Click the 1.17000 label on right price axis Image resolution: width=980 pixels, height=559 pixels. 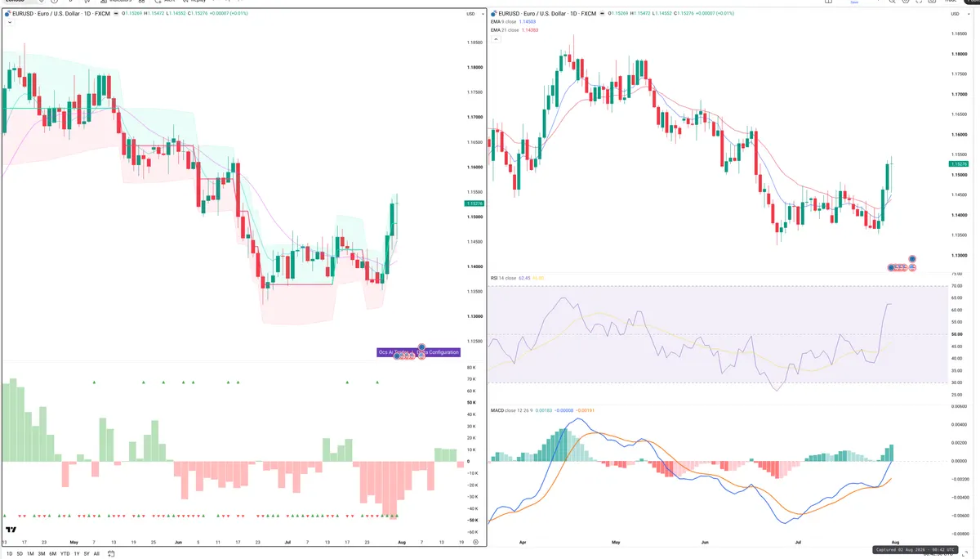[959, 94]
